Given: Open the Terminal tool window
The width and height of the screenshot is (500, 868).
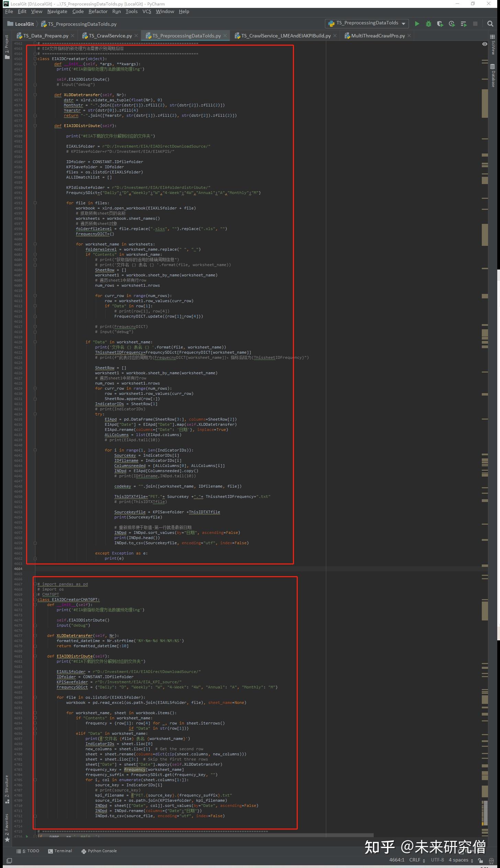Looking at the screenshot, I should tap(60, 851).
